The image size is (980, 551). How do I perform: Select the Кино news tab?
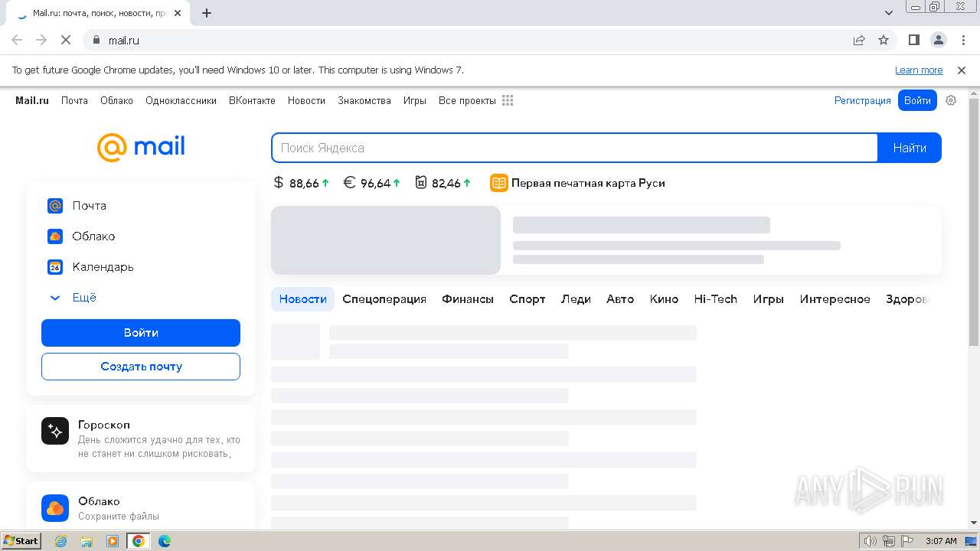(664, 299)
